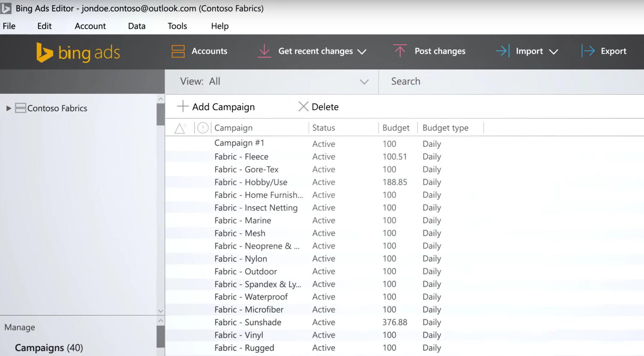Screen dimensions: 644x356
Task: Select Contoso Fabrics in the account tree
Action: tap(57, 108)
